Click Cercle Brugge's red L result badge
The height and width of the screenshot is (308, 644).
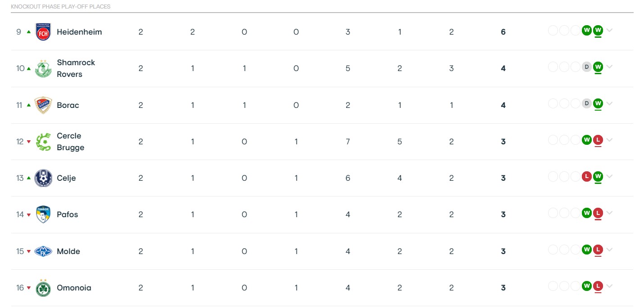598,140
